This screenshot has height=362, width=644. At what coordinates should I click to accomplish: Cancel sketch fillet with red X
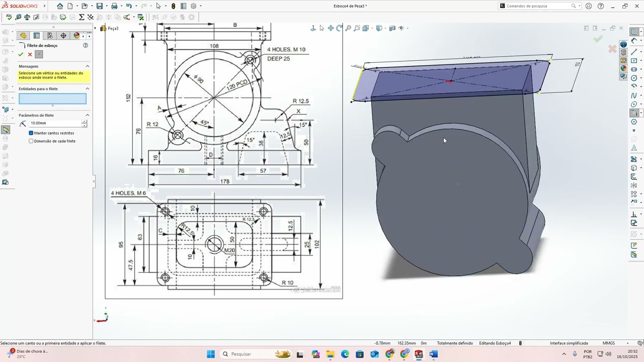coord(30,54)
